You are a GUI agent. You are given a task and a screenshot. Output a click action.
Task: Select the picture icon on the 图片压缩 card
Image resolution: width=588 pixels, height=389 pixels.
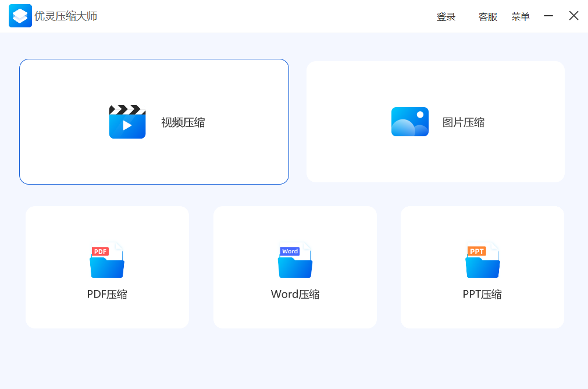(x=410, y=121)
